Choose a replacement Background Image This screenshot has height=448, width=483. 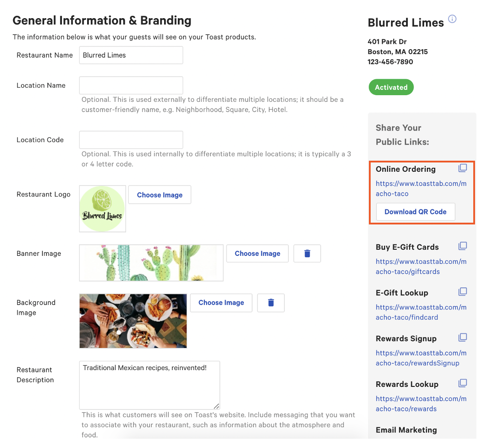click(x=221, y=303)
